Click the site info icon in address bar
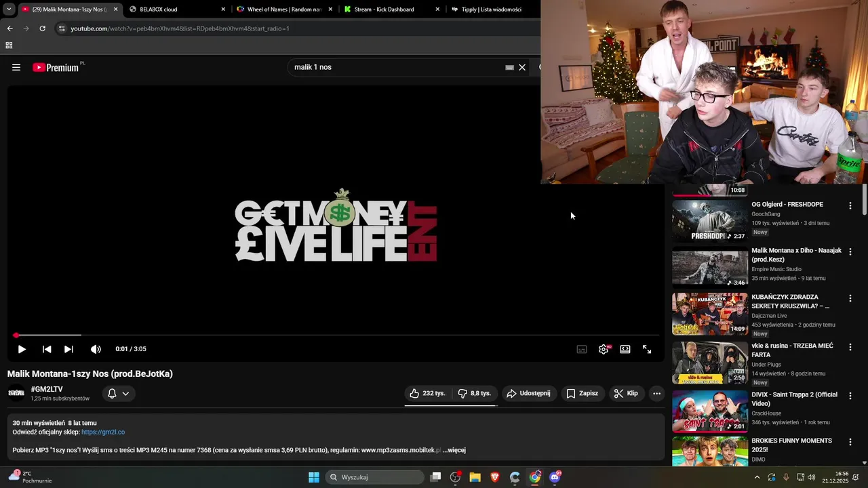868x488 pixels. coord(62,28)
